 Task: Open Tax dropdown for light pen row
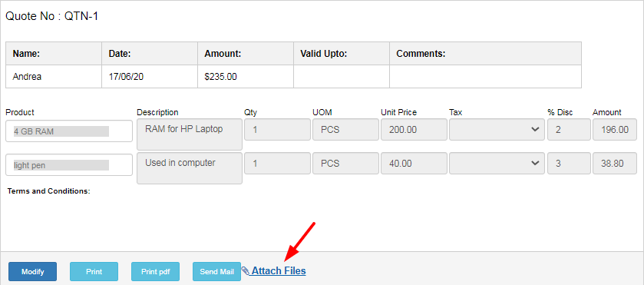[x=497, y=164]
